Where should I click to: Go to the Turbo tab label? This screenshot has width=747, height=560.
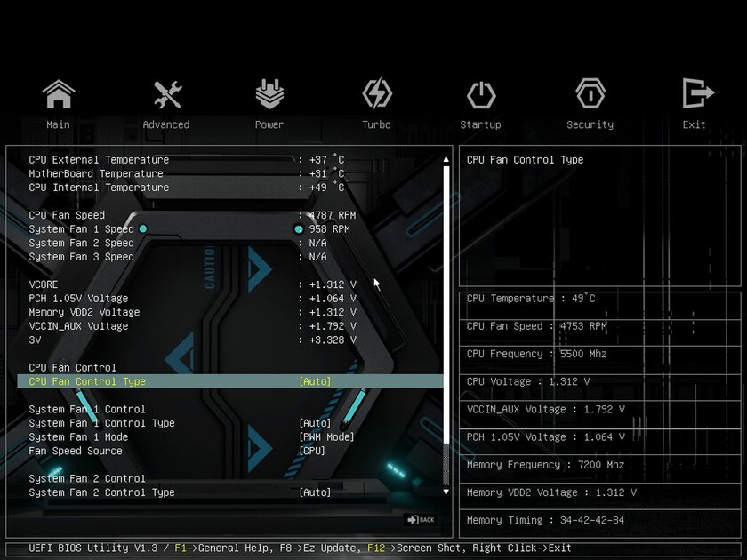coord(376,124)
